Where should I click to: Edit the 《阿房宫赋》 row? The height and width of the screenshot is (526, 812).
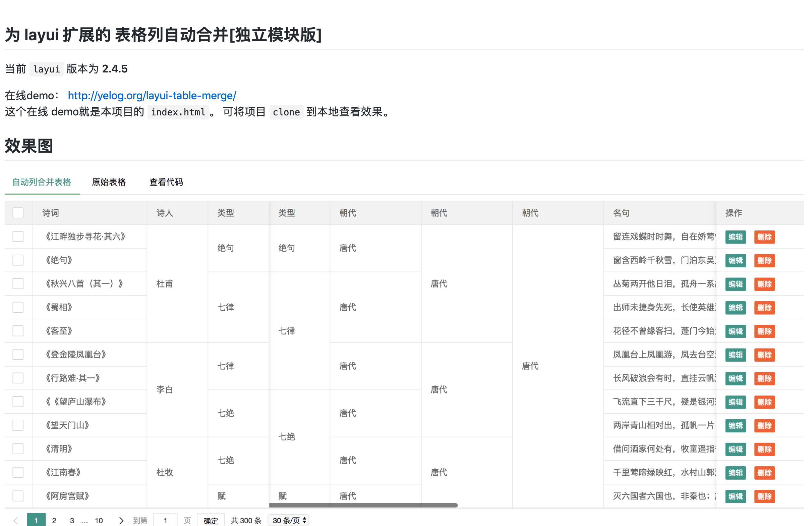pos(735,496)
